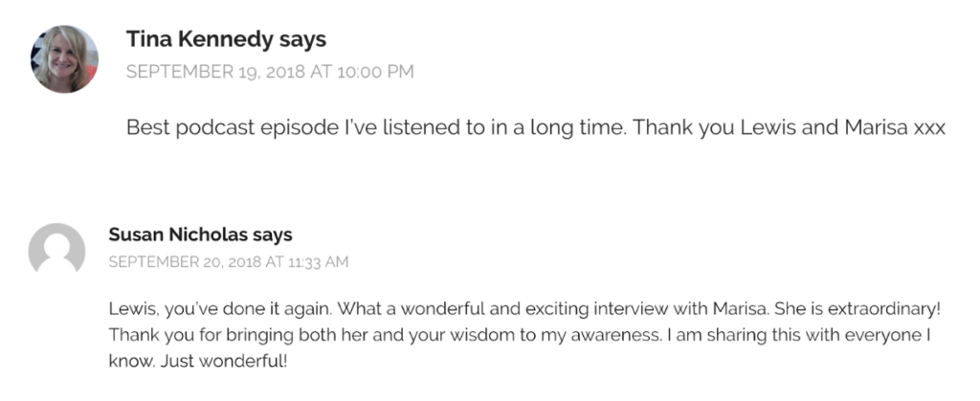Screen dimensions: 980x401
Task: Open the September 19, 2018 timestamp permalink
Action: (270, 72)
